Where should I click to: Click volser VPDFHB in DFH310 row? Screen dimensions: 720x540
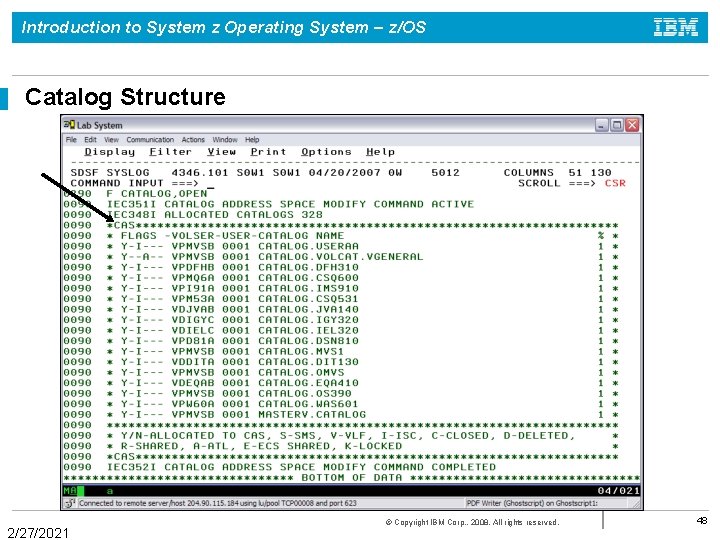coord(193,268)
